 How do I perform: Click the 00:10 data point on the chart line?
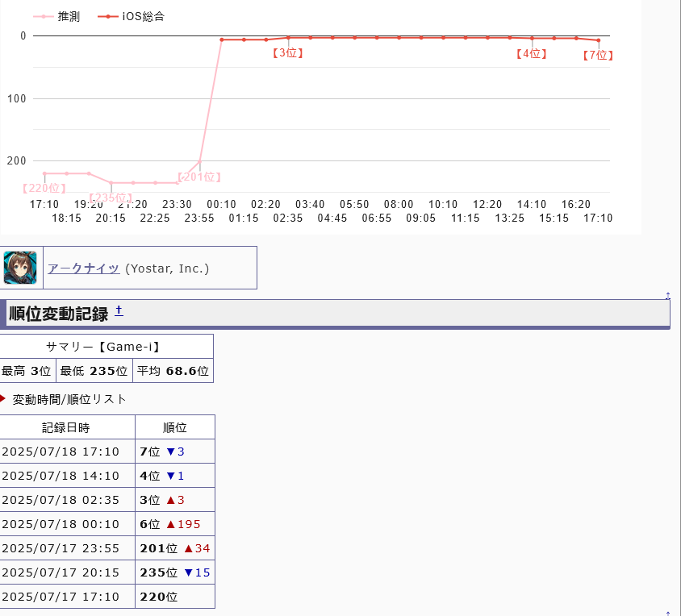(x=222, y=40)
